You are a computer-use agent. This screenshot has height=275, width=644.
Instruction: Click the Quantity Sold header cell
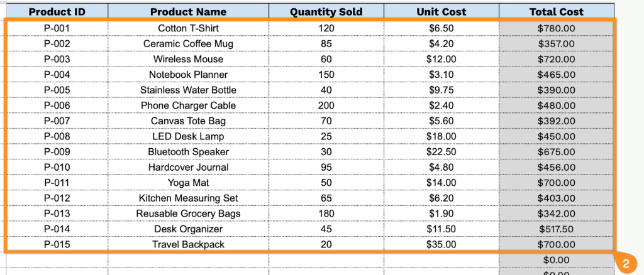pos(326,12)
